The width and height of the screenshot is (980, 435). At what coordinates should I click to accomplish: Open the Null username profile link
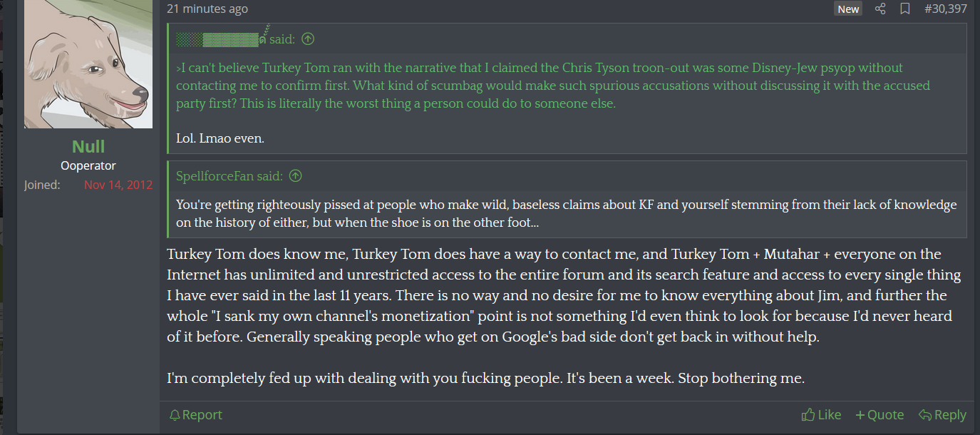pyautogui.click(x=88, y=146)
